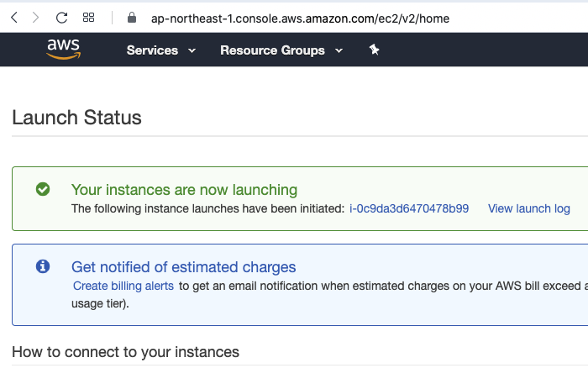Click the Launch Status page heading

(x=76, y=118)
